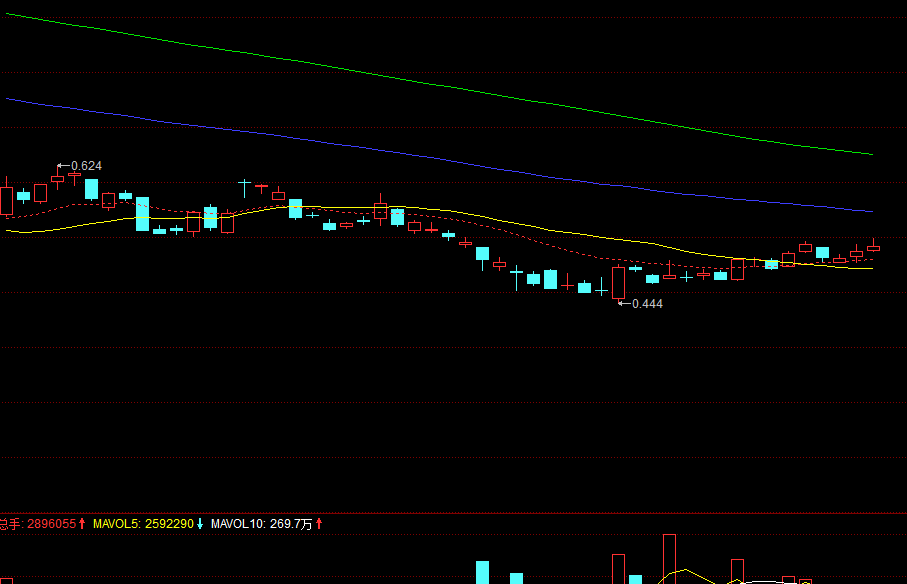The height and width of the screenshot is (584, 907).
Task: Click the MAVOL5 value 2592290
Action: point(169,524)
